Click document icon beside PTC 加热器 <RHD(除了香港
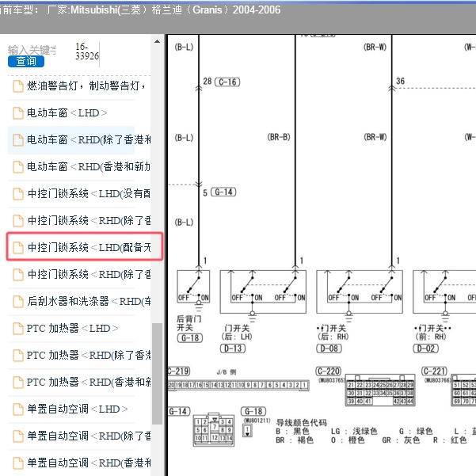The image size is (476, 476). [18, 355]
